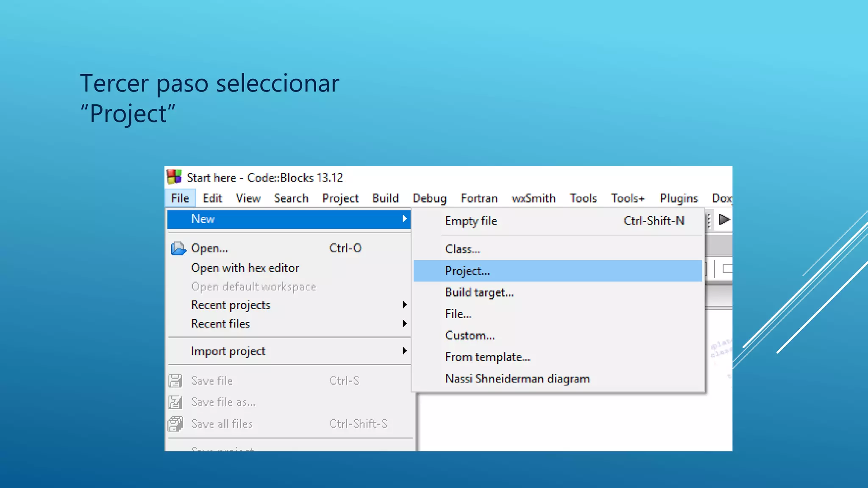The height and width of the screenshot is (488, 868).
Task: Click the Open folder icon in File menu
Action: point(178,248)
